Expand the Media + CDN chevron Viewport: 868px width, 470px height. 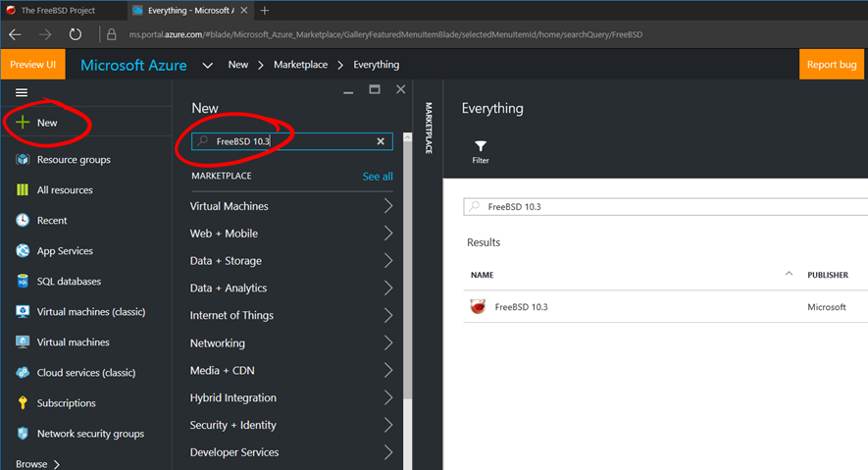point(388,370)
